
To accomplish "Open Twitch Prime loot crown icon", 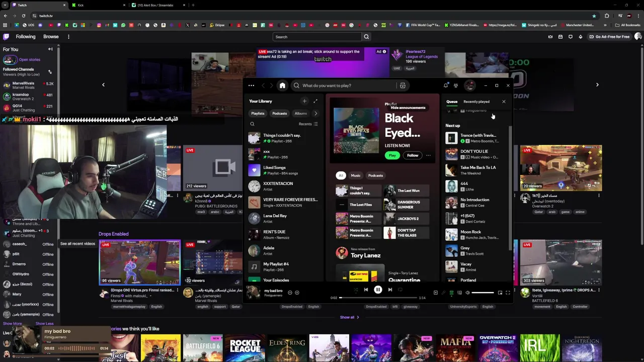I will point(550,37).
